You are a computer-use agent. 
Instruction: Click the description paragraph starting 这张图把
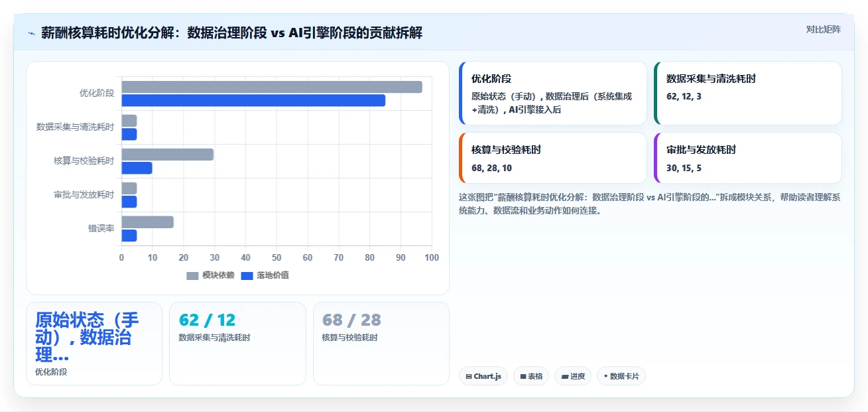tap(650, 204)
